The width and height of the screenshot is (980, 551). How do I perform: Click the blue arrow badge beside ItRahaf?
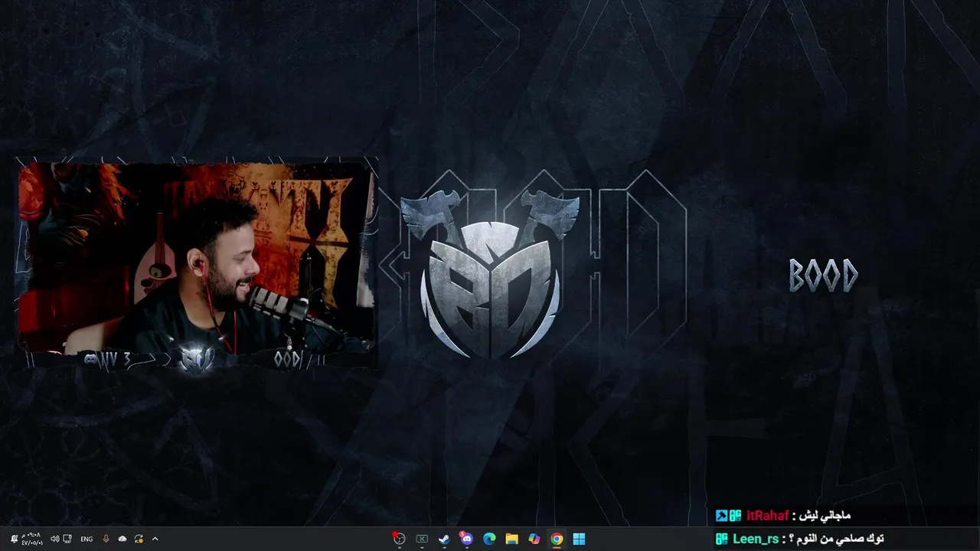coord(721,516)
